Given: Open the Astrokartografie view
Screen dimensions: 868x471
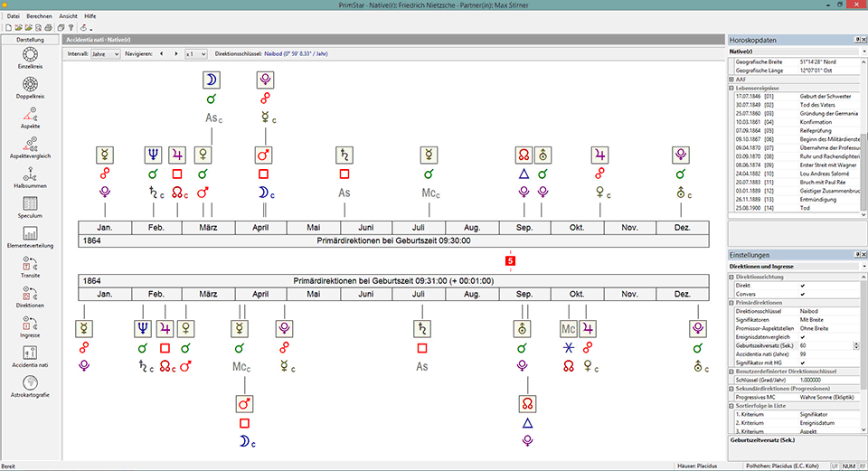Looking at the screenshot, I should pos(30,386).
